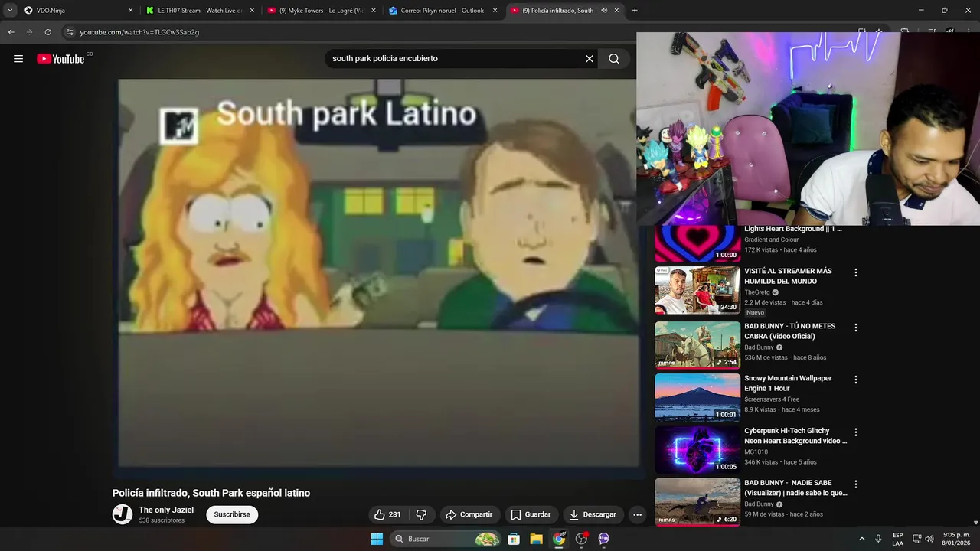This screenshot has height=551, width=980.
Task: Open the Windows Start menu
Action: [x=377, y=539]
